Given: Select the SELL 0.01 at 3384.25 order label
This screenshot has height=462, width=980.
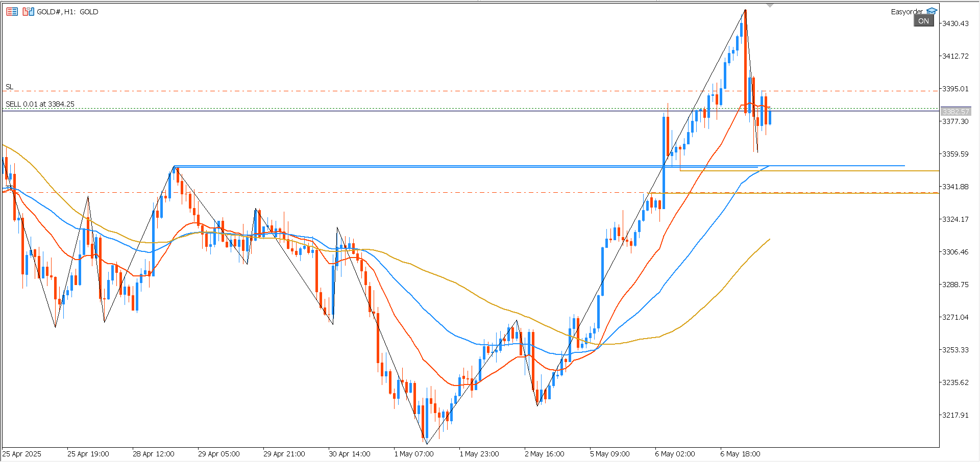Looking at the screenshot, I should pyautogui.click(x=40, y=104).
